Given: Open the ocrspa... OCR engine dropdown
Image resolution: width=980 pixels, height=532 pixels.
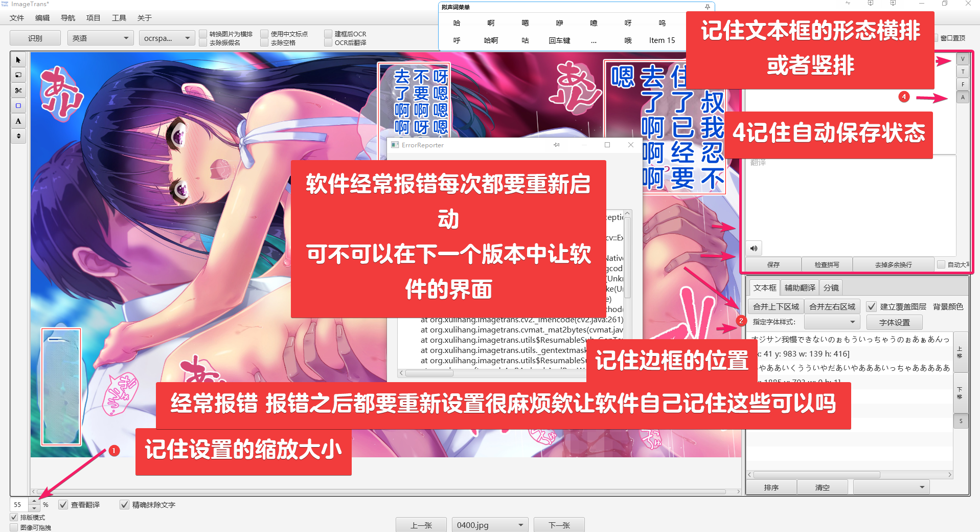Looking at the screenshot, I should (167, 38).
